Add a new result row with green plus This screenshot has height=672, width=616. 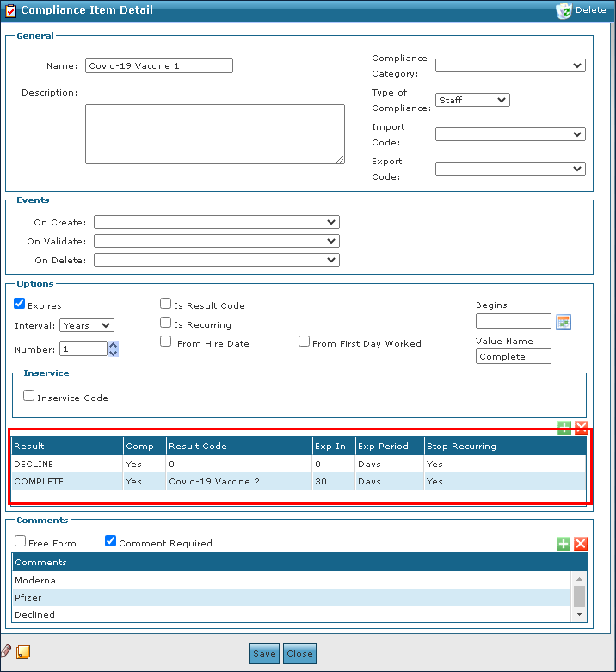564,428
